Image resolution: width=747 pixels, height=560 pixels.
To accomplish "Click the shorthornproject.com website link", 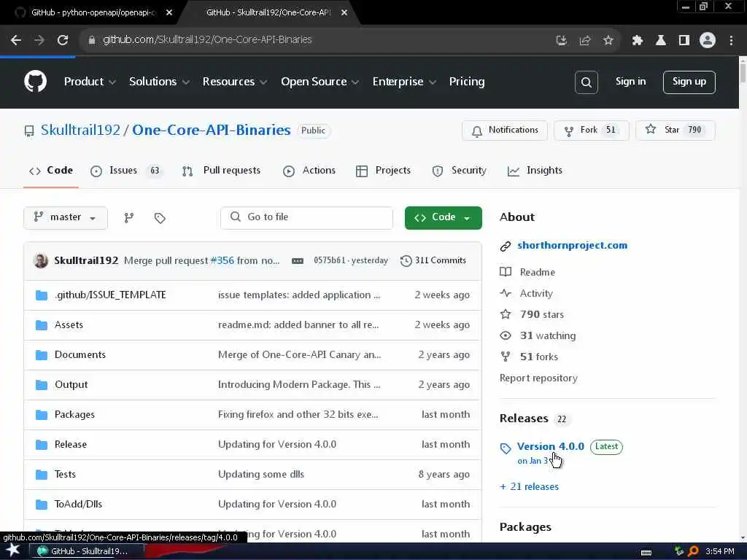I will [x=572, y=245].
